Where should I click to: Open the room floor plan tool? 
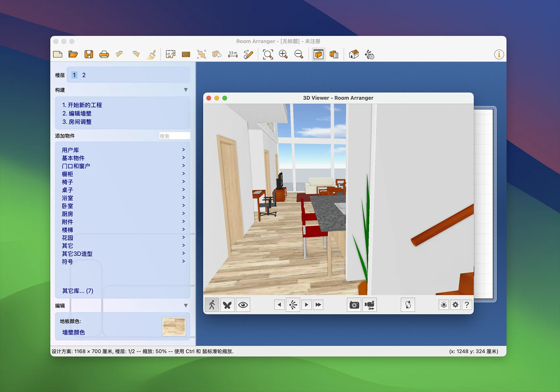point(170,54)
